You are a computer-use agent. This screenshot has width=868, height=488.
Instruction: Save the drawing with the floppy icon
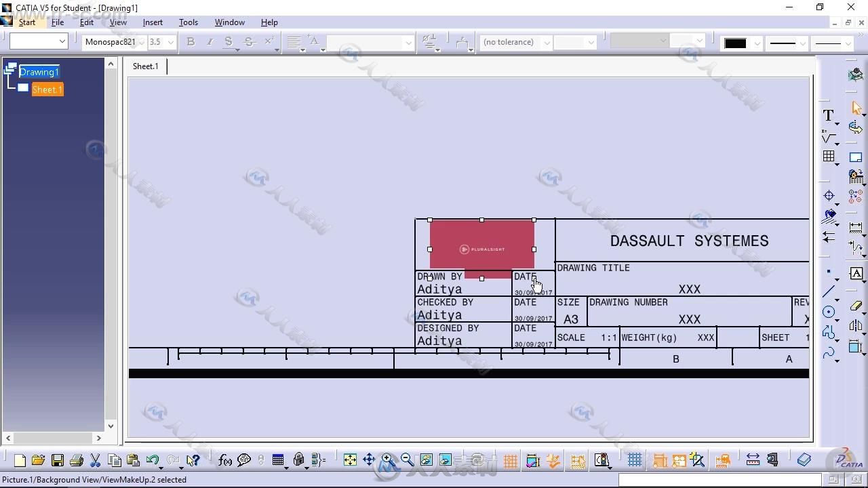(58, 460)
